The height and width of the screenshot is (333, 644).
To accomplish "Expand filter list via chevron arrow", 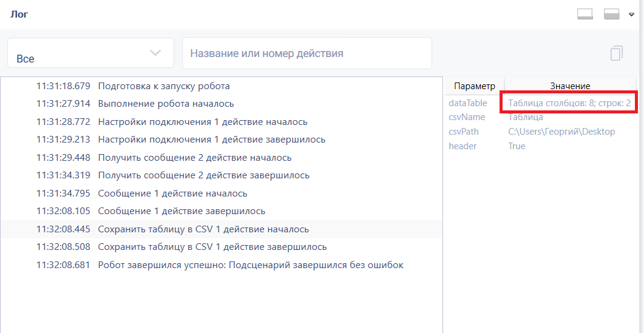I will coord(155,53).
